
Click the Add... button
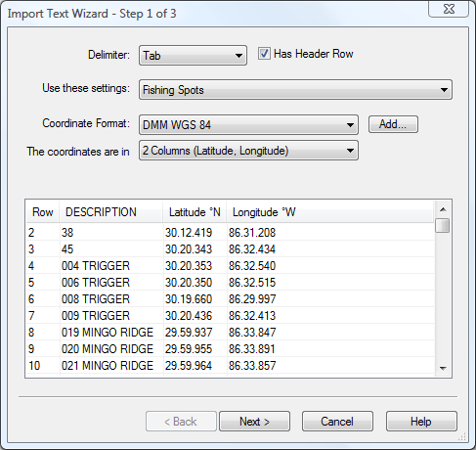click(393, 124)
